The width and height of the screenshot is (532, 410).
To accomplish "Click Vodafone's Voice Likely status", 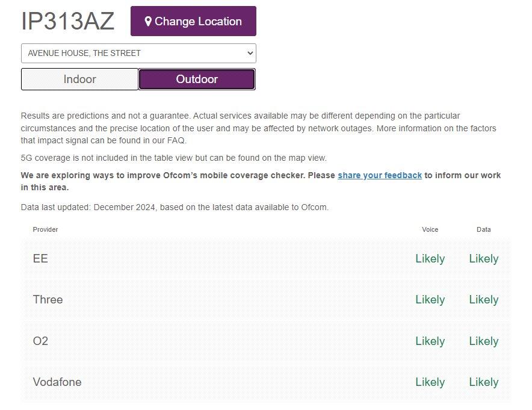I will click(430, 382).
